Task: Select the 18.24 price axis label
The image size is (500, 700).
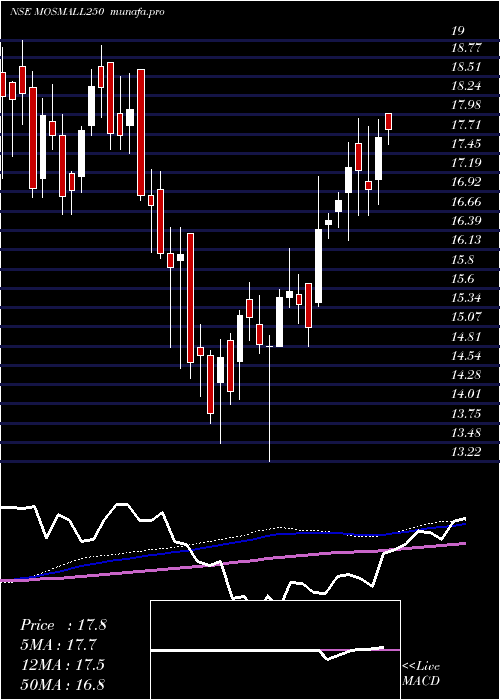Action: click(466, 86)
